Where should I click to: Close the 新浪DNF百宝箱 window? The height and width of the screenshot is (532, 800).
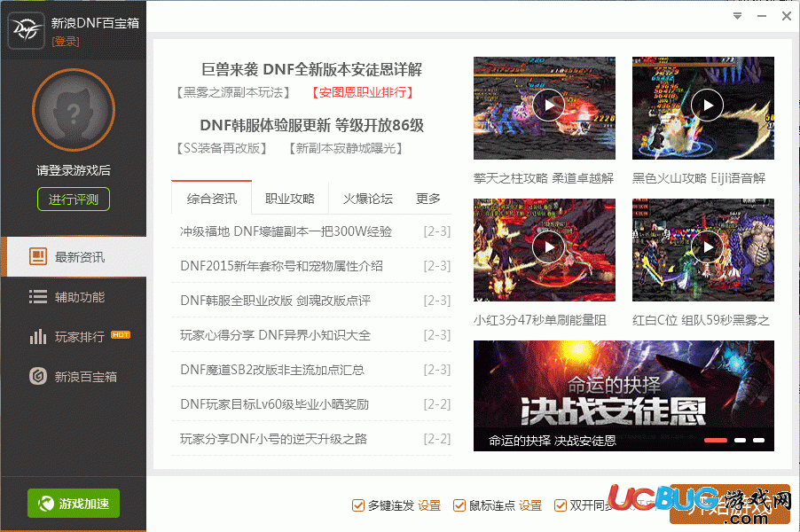click(x=786, y=16)
